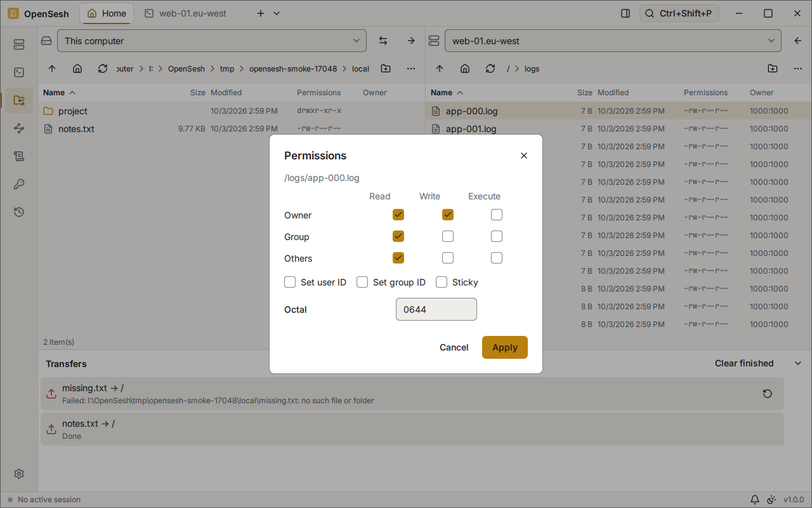Retry the failed missing.txt transfer
This screenshot has height=508, width=812.
pos(768,394)
